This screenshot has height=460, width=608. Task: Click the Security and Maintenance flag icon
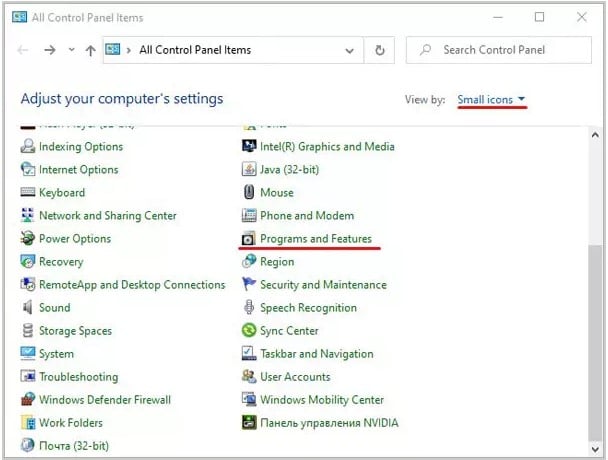249,284
